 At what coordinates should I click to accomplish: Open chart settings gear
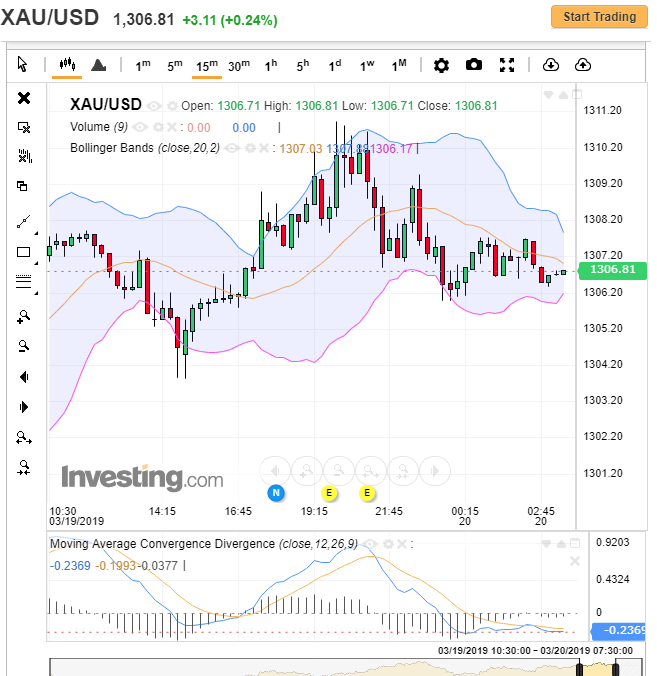tap(441, 65)
